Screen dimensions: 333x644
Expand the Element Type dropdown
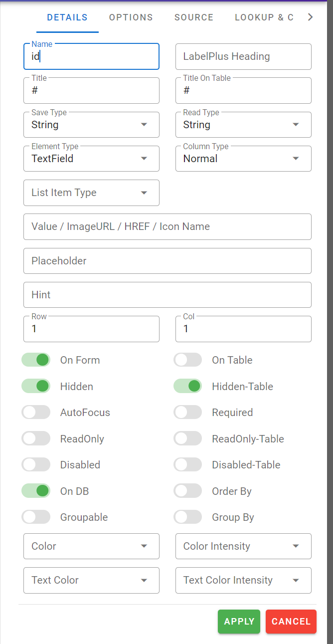91,159
